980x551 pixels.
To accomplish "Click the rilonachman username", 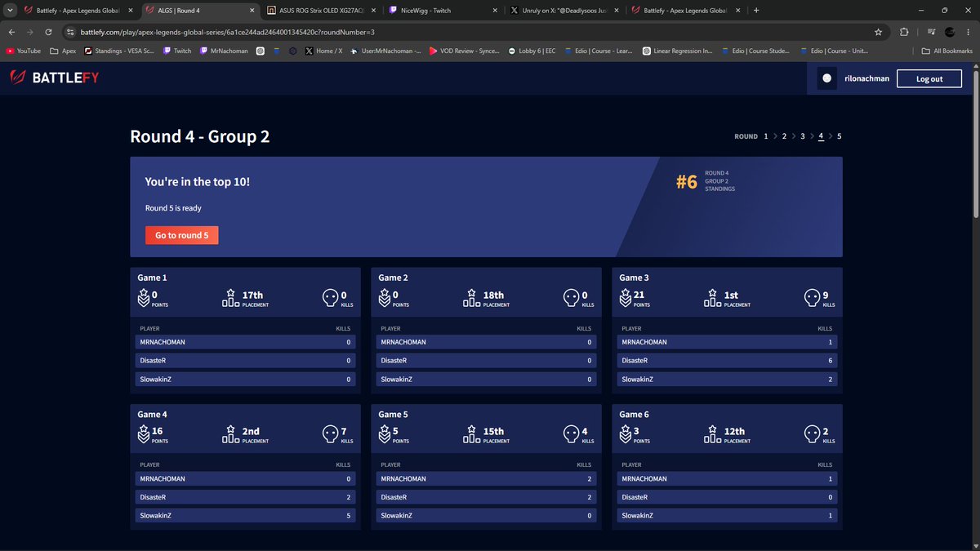I will pyautogui.click(x=866, y=78).
